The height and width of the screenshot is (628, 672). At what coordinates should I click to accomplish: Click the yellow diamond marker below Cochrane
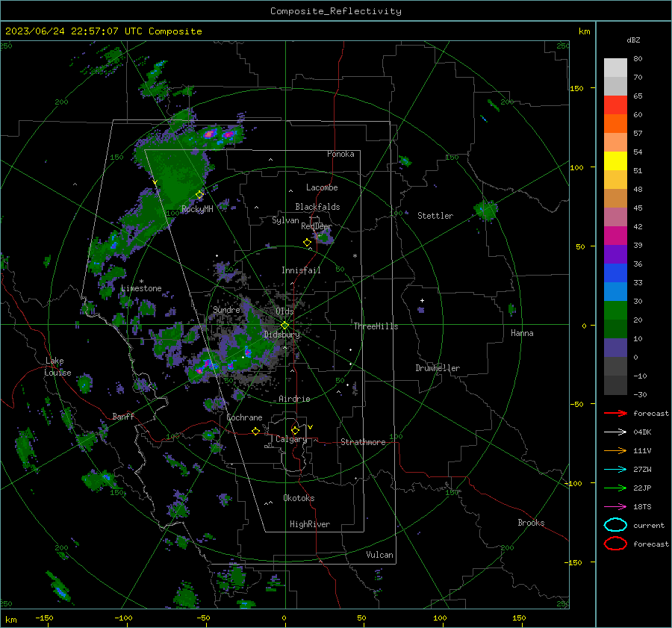point(256,431)
